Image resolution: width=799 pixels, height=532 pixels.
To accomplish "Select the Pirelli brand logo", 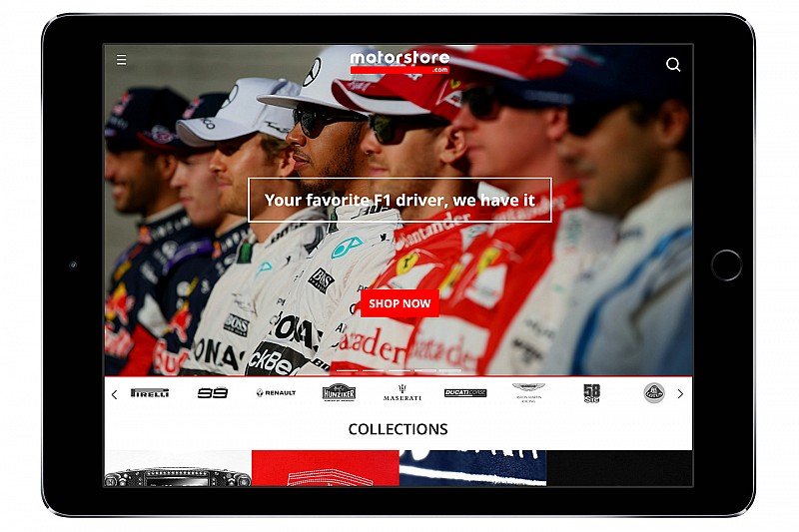I will tap(150, 393).
